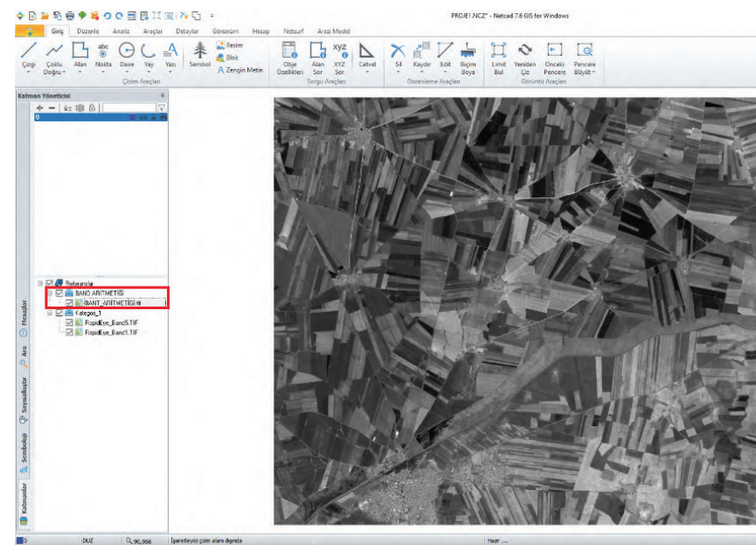Uncheck the Kategori_1 group checkbox
The width and height of the screenshot is (756, 545).
click(x=59, y=313)
